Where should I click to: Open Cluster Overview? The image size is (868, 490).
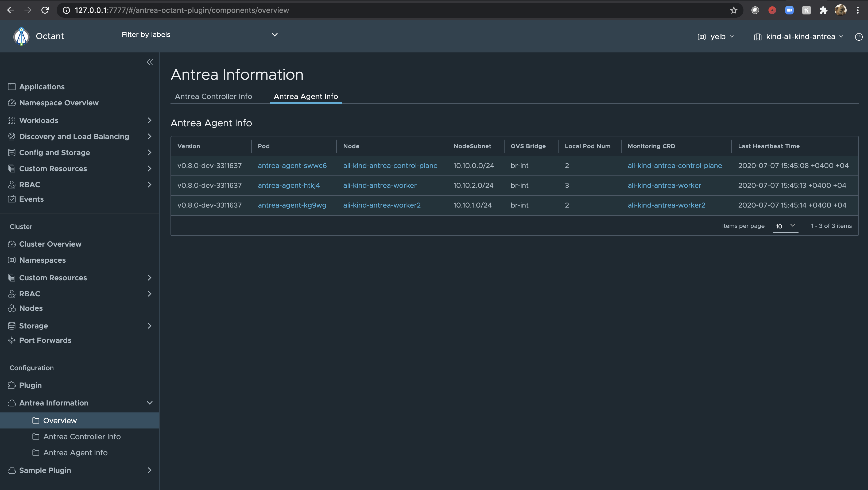click(x=50, y=244)
